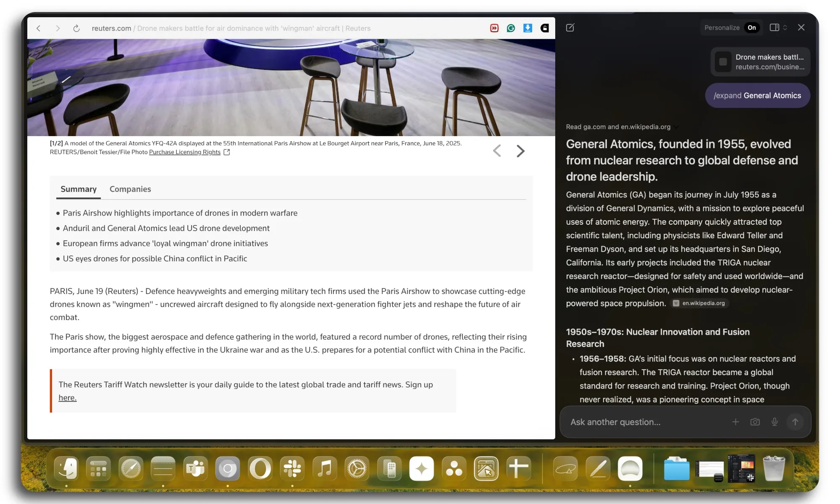The width and height of the screenshot is (840, 504).
Task: Click the send arrow button
Action: pyautogui.click(x=795, y=422)
